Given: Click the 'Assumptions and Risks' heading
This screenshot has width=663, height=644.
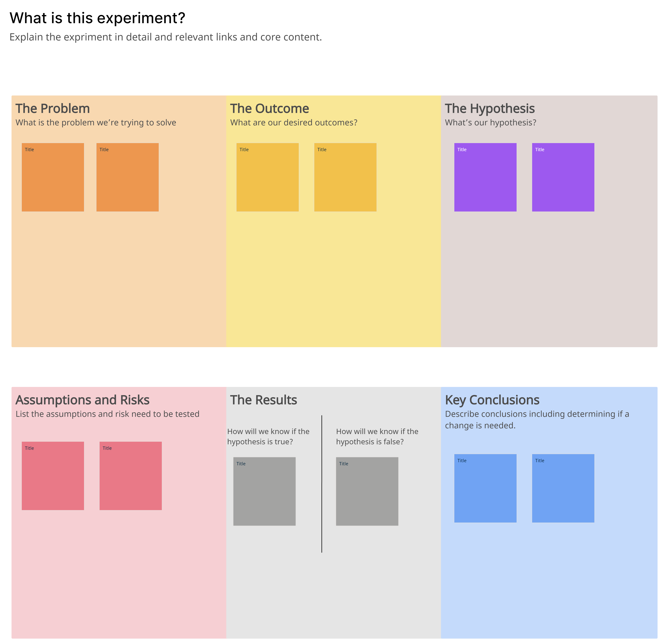Looking at the screenshot, I should click(82, 400).
